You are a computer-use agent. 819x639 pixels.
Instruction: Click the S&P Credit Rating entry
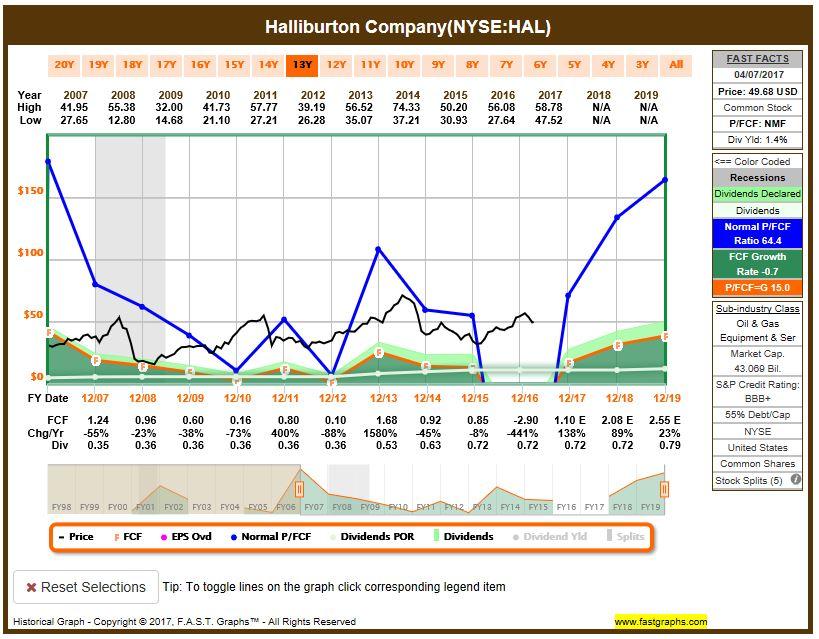tap(757, 391)
